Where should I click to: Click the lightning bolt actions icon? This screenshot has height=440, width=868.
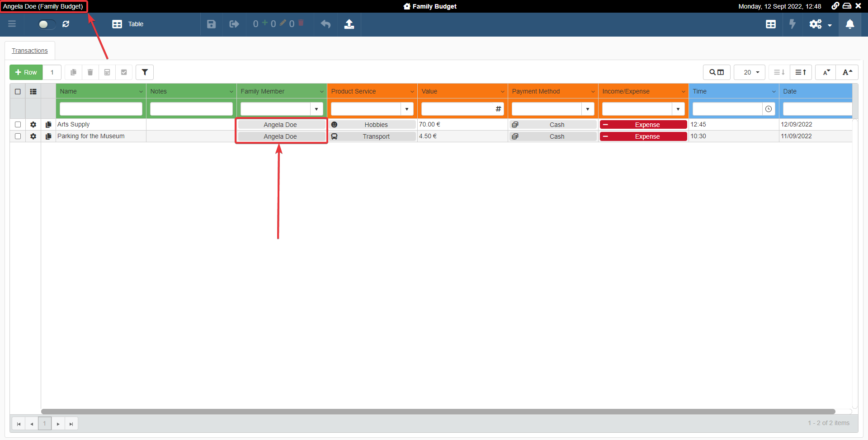(x=792, y=24)
